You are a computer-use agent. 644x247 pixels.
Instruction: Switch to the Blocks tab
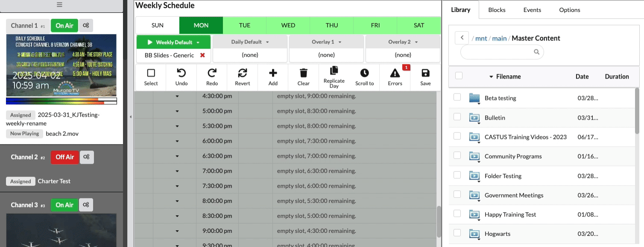click(497, 10)
